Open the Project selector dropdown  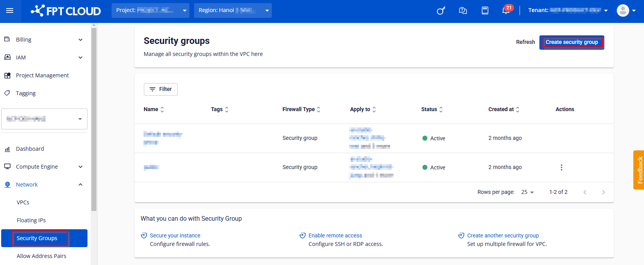click(150, 10)
